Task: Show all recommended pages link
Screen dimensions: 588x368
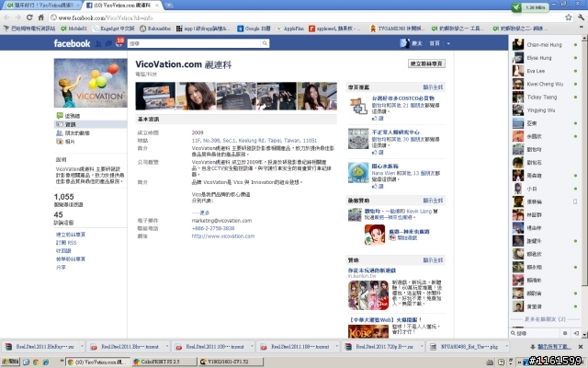Action: click(433, 87)
